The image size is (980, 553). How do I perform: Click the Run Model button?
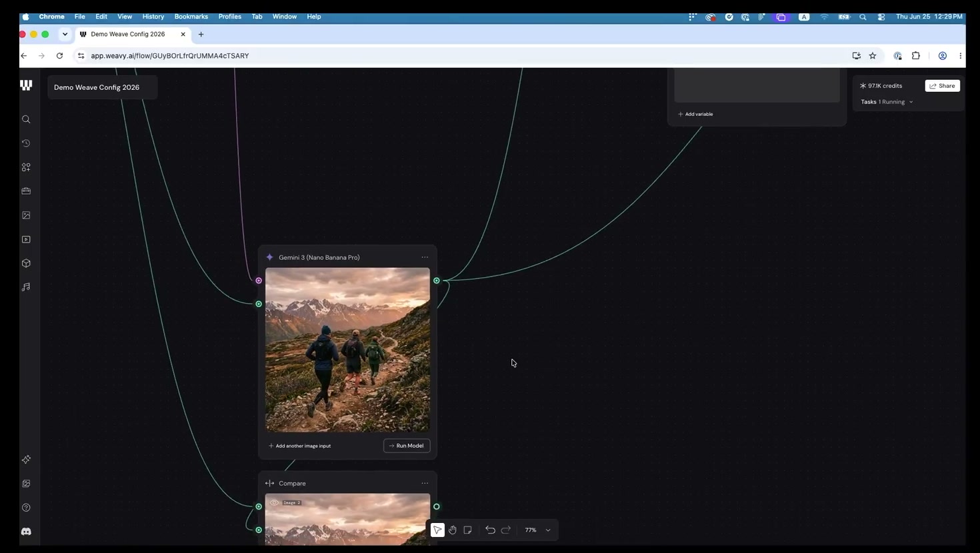[x=407, y=446]
